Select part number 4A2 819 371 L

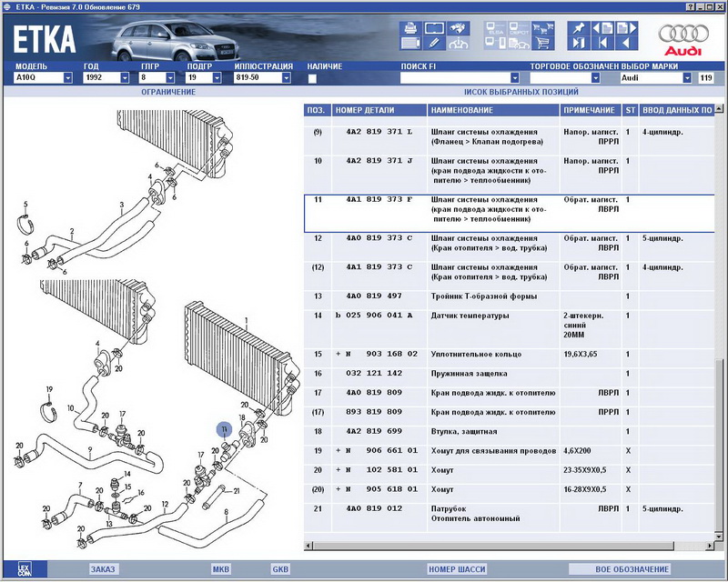coord(379,132)
